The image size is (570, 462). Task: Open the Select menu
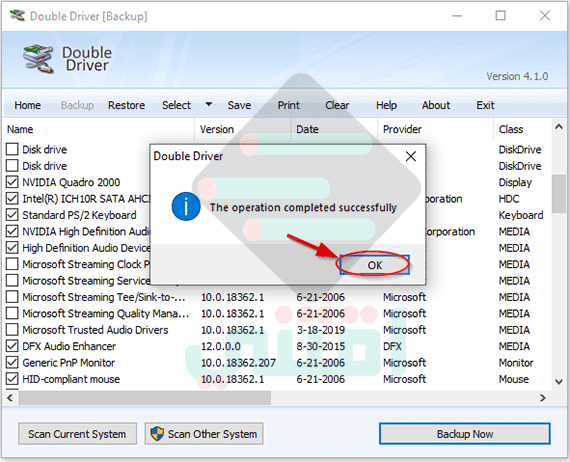176,105
